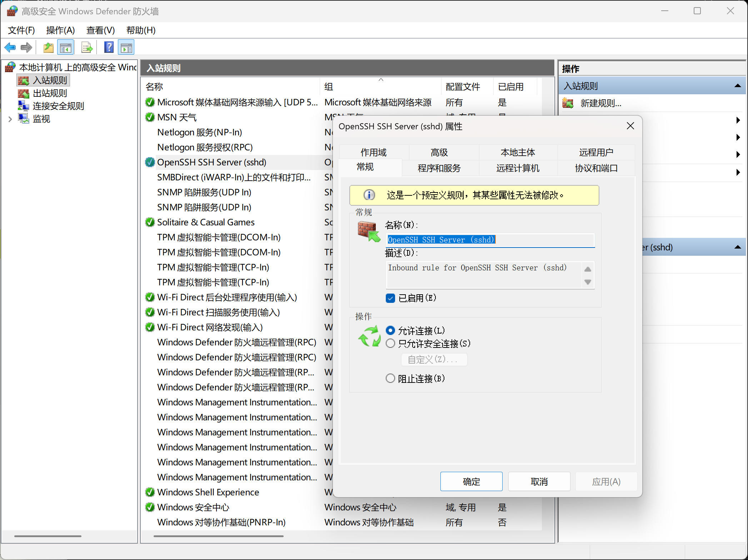Select 连接安全规则 in the tree

click(58, 106)
